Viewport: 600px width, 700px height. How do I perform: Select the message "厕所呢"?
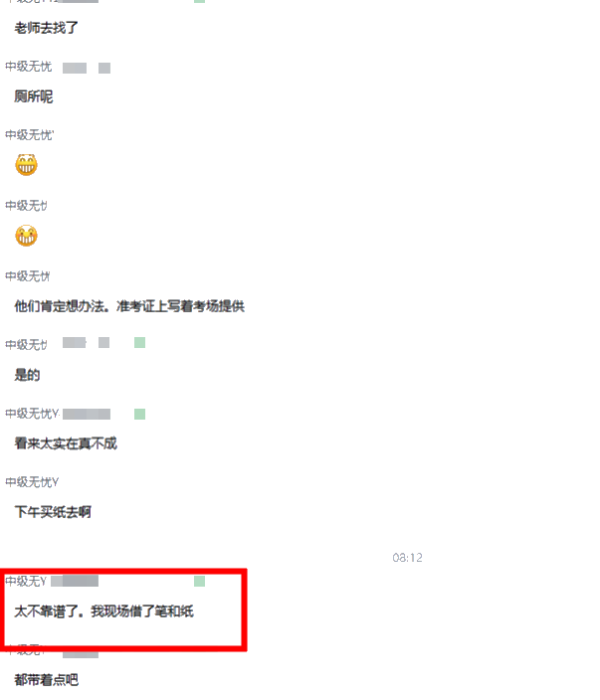(34, 96)
